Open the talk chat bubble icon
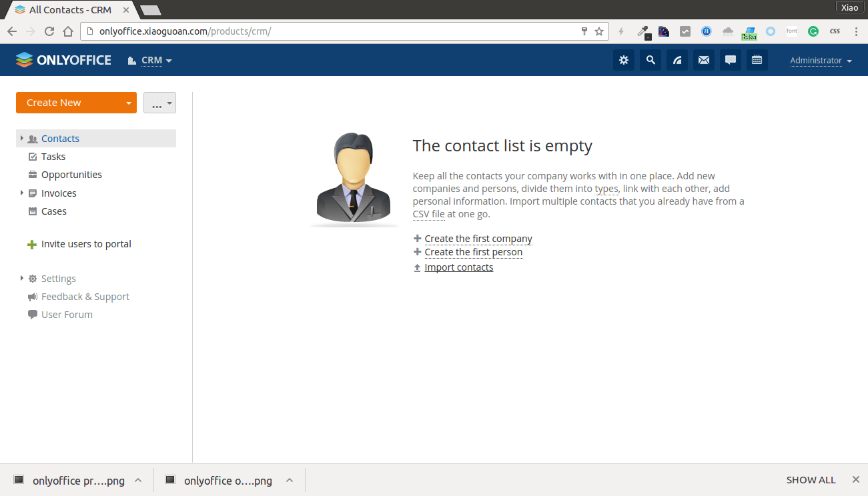The width and height of the screenshot is (868, 496). pos(731,60)
